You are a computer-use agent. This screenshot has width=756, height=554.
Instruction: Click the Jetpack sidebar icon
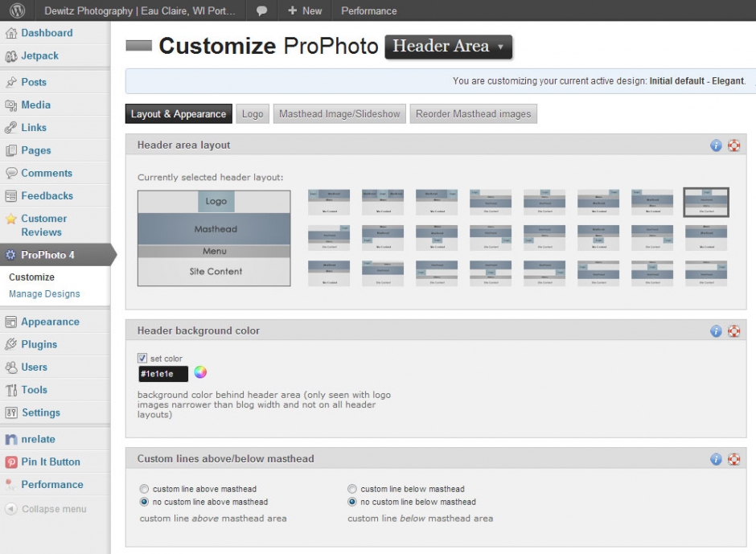coord(11,56)
